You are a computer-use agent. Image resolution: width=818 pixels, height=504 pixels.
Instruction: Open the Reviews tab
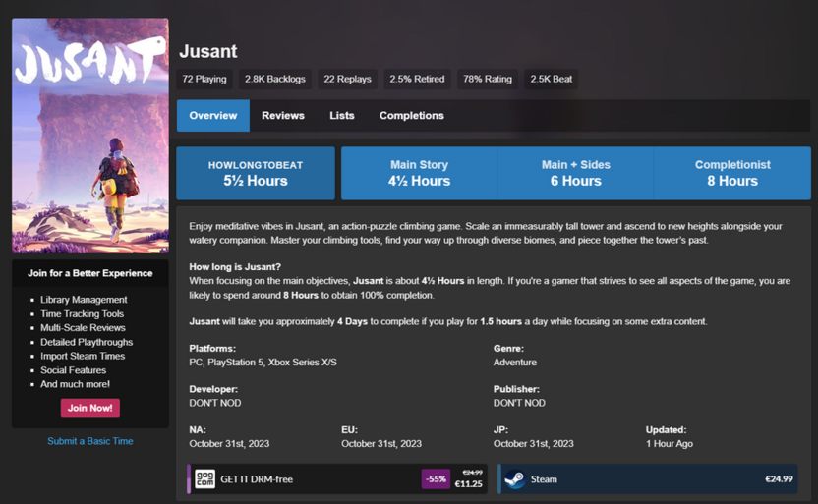coord(283,116)
